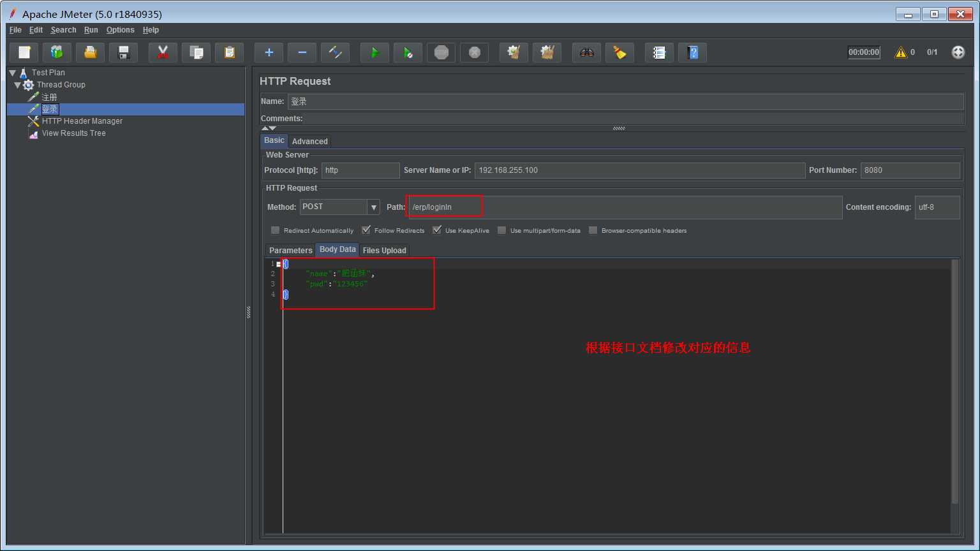Select the Body Data tab
Screen dimensions: 980x551
[x=338, y=249]
